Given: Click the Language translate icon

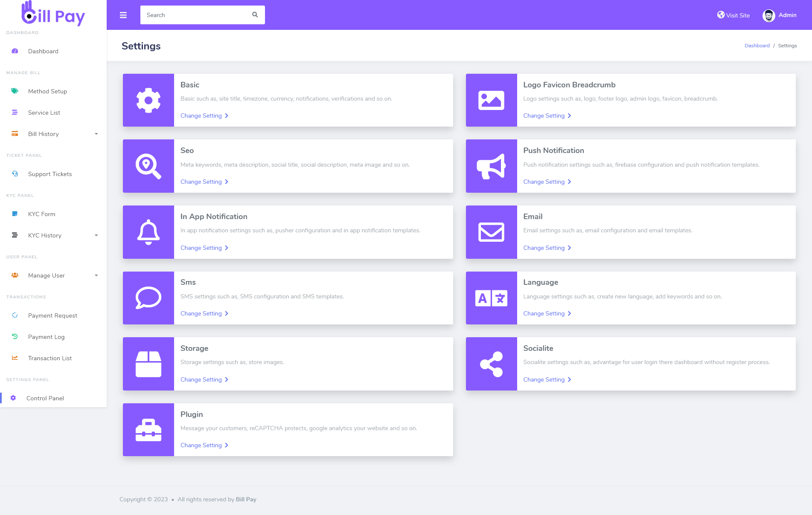Looking at the screenshot, I should [x=492, y=298].
